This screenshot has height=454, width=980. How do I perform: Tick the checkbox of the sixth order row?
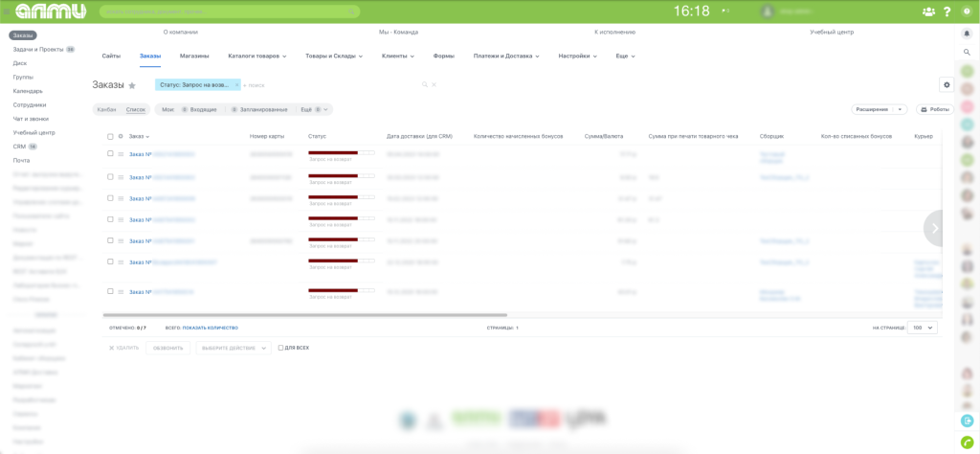click(110, 261)
